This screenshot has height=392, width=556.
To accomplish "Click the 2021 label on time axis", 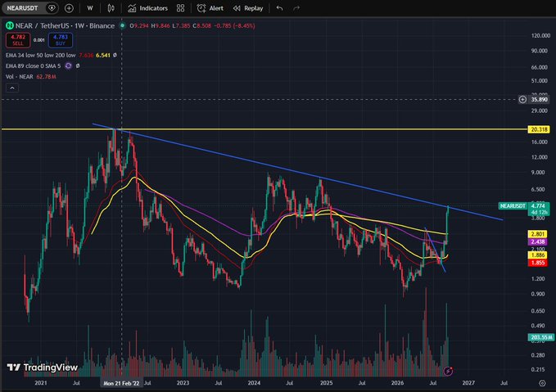I will click(41, 383).
